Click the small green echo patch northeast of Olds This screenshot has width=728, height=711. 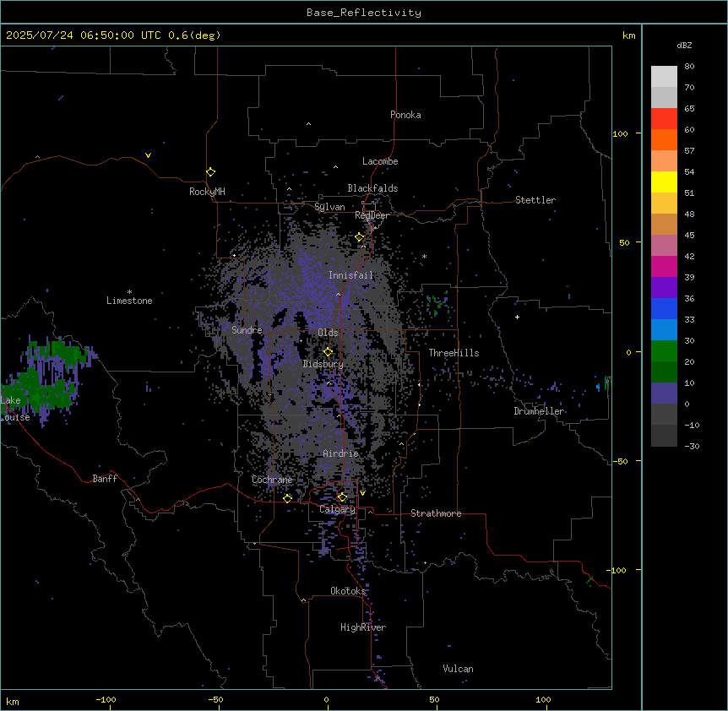(437, 304)
